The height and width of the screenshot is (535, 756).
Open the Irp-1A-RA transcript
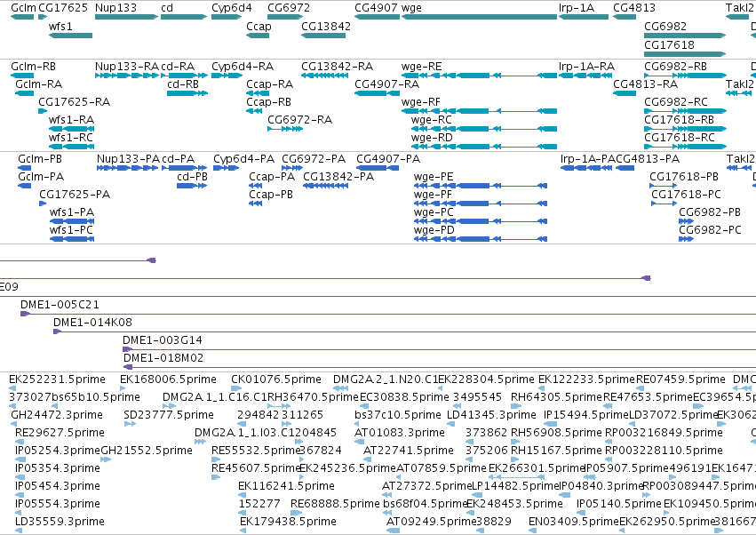(584, 76)
